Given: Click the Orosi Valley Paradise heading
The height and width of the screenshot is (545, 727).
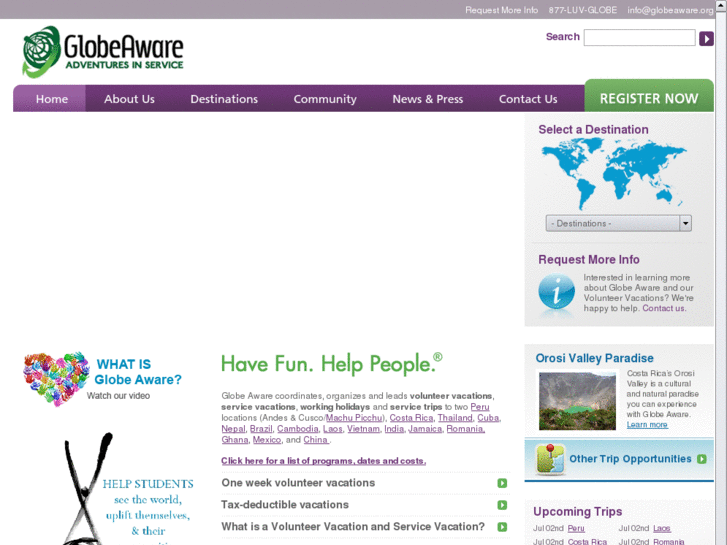Looking at the screenshot, I should (x=594, y=358).
